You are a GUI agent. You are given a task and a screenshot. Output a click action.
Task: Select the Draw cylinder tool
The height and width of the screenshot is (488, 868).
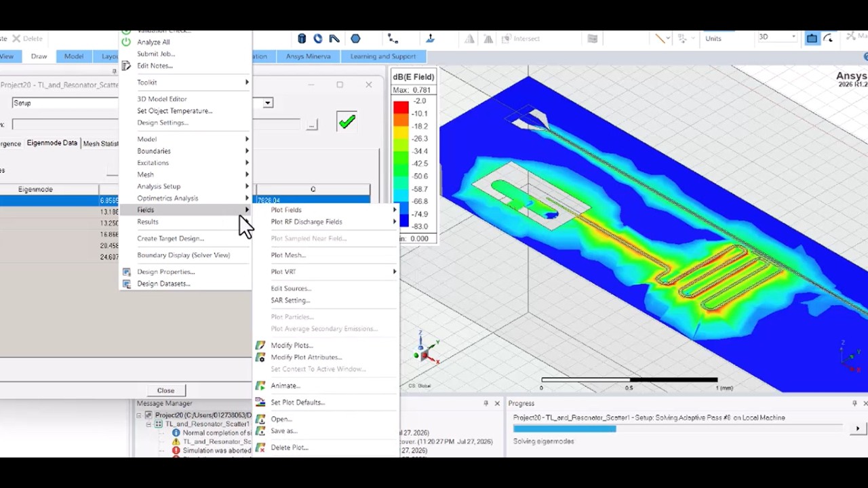(x=302, y=39)
